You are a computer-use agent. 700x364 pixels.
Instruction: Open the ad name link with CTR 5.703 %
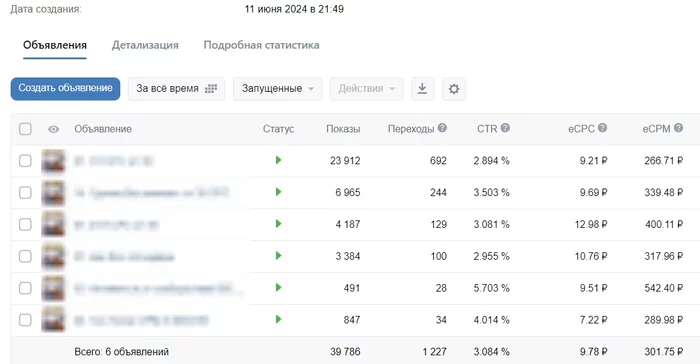[x=159, y=288]
